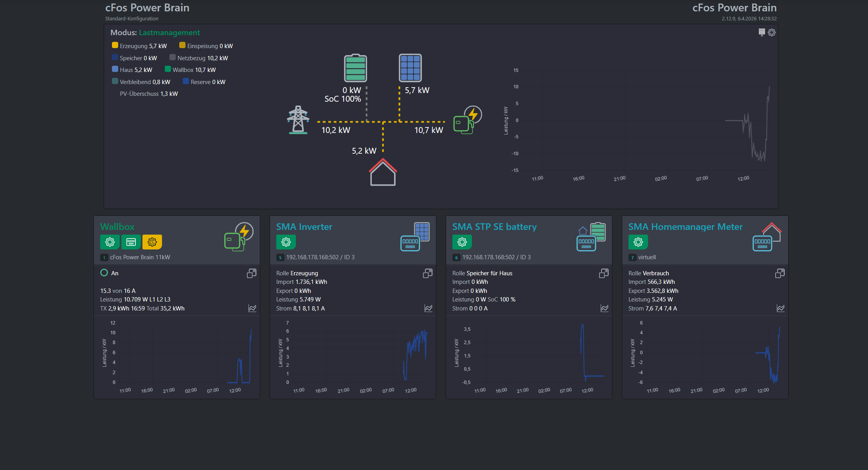This screenshot has height=470, width=868.
Task: Toggle Wallbox 'An' status circle
Action: point(104,273)
